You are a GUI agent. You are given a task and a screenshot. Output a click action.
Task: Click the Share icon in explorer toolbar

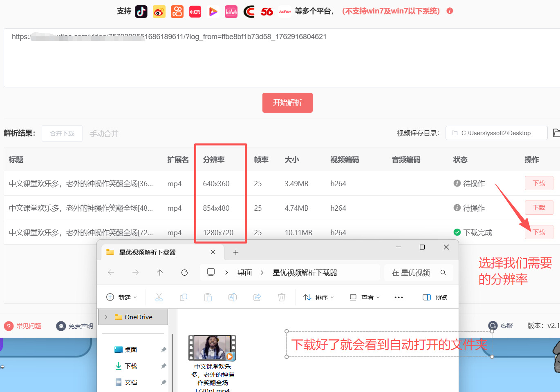coord(257,297)
